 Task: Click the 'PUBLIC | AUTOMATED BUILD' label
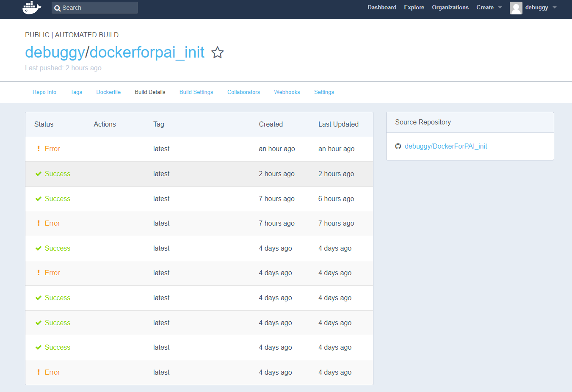tap(72, 35)
